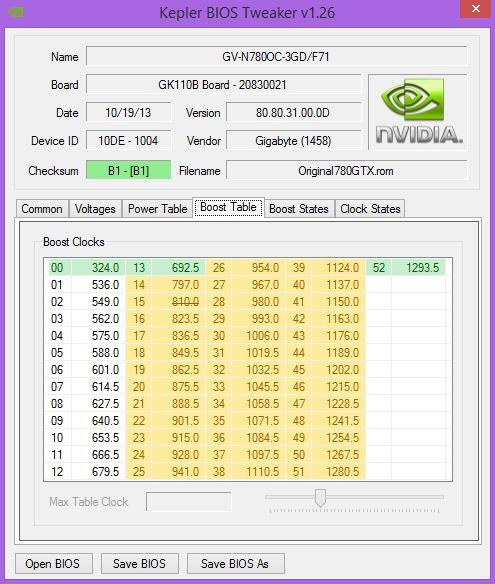Select the Power Table tab
This screenshot has height=584, width=495.
158,209
